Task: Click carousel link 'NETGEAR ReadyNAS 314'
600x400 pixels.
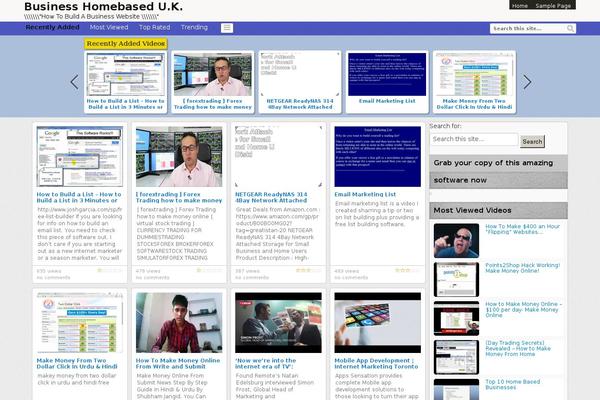Action: pyautogui.click(x=300, y=104)
